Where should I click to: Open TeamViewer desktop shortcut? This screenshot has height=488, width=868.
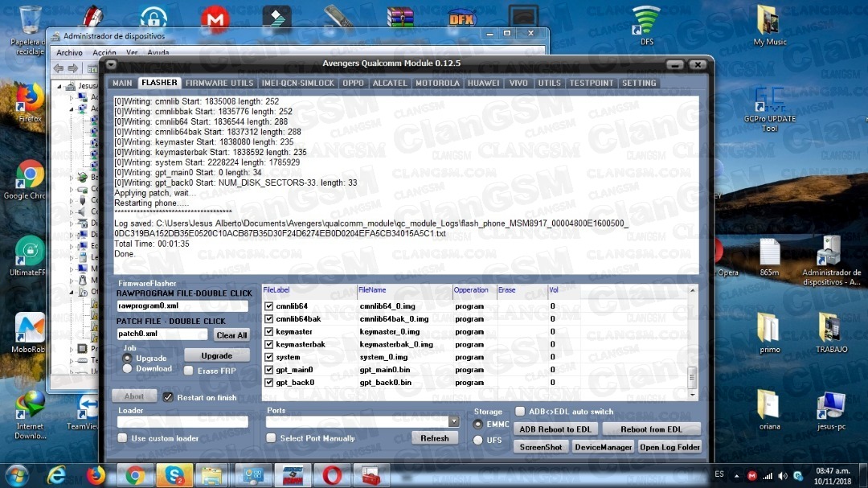point(84,412)
